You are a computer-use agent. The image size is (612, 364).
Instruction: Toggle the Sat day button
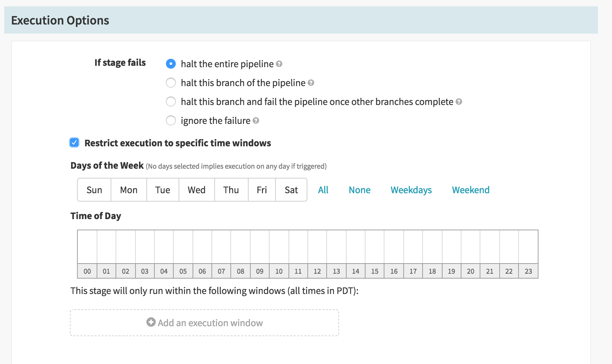[291, 190]
